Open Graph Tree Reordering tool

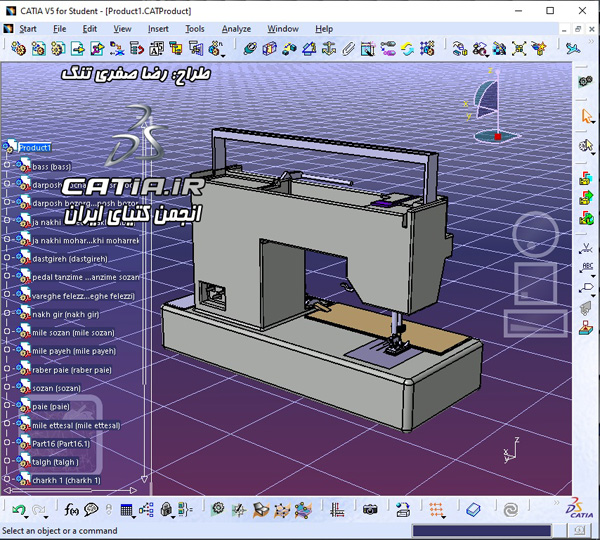point(137,49)
